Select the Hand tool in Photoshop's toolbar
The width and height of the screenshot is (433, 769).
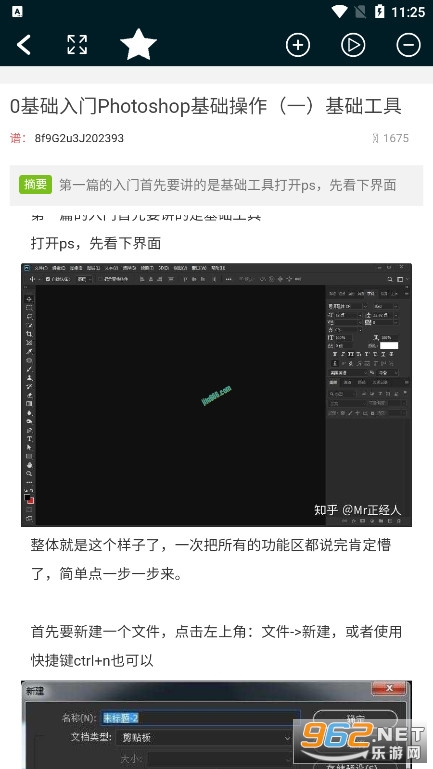click(29, 465)
